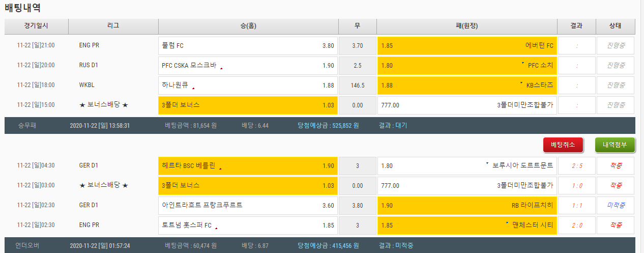Select the 경기일시 column header
The width and height of the screenshot is (644, 253).
click(36, 26)
